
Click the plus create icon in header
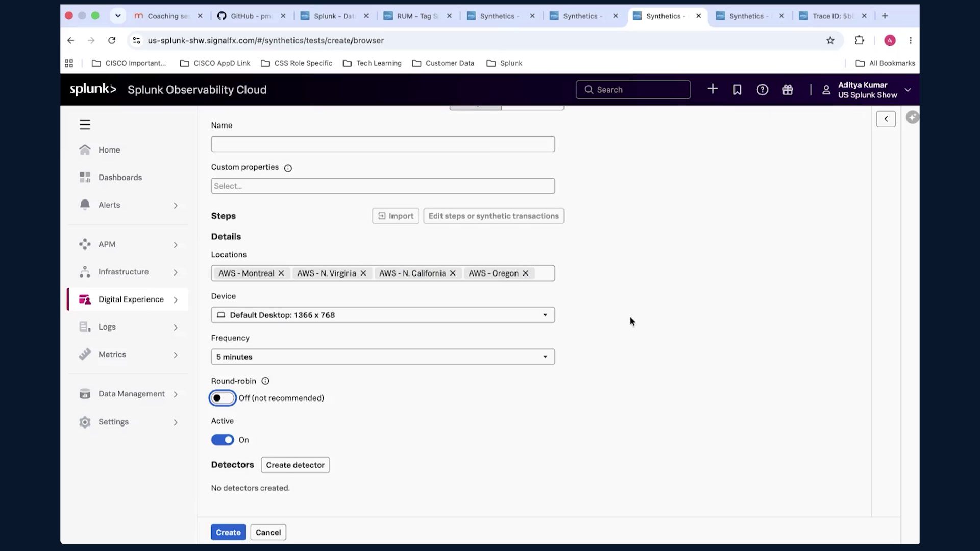[713, 89]
